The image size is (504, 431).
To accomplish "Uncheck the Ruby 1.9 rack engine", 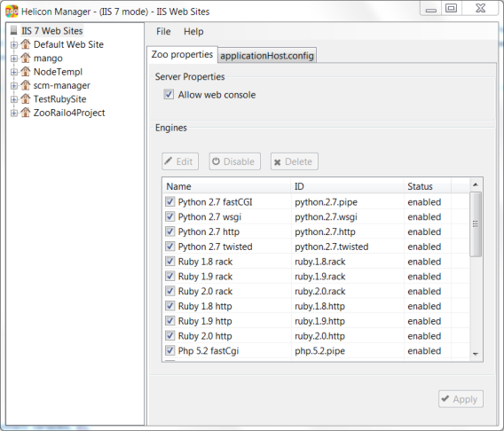I will click(170, 276).
